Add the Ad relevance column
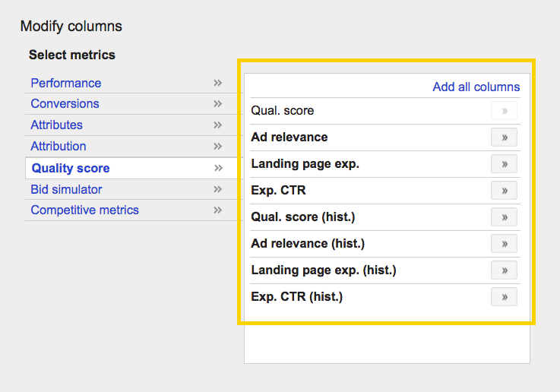Screen dimensions: 560x392 pos(504,138)
